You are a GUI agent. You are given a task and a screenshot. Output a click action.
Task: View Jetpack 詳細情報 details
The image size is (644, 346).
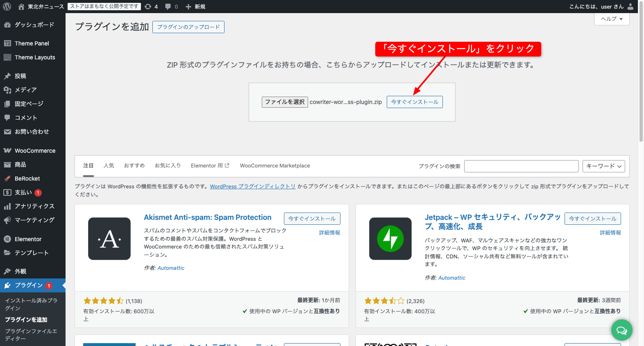click(x=610, y=233)
